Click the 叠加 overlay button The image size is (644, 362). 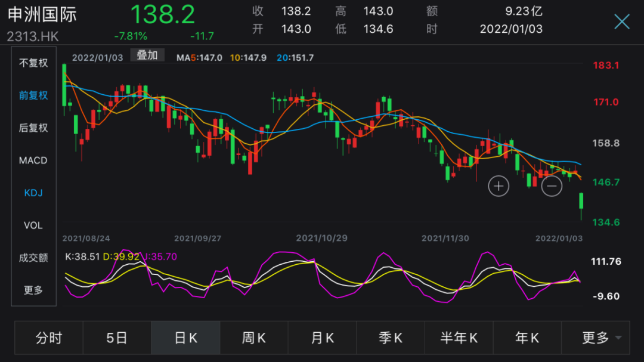click(147, 55)
